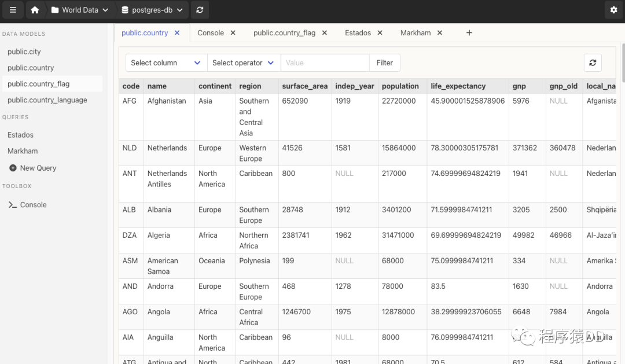
Task: Create a New Query
Action: click(x=33, y=168)
